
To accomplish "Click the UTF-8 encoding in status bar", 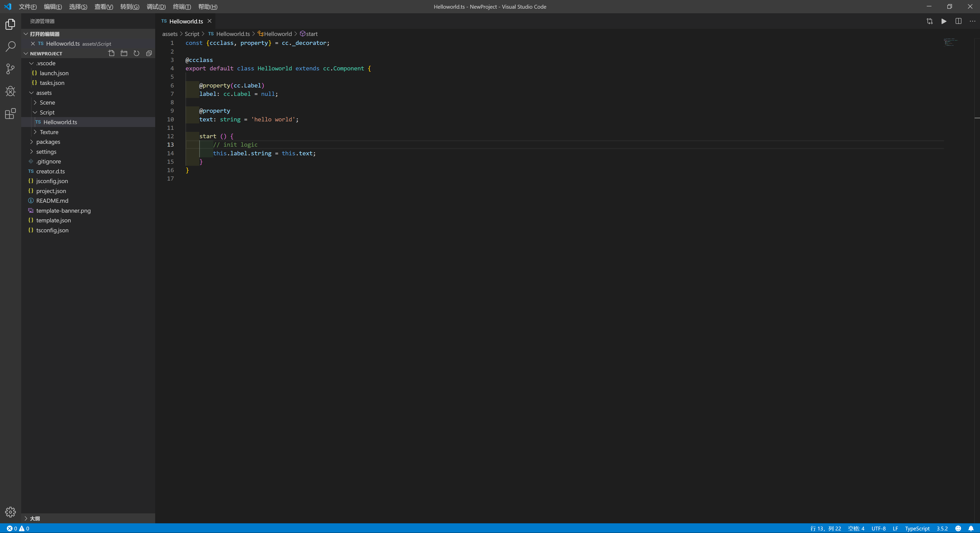I will point(878,528).
